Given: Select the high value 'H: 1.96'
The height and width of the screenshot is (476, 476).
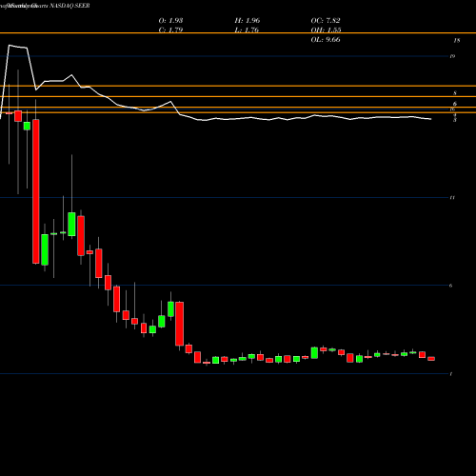Looking at the screenshot, I should point(248,21).
